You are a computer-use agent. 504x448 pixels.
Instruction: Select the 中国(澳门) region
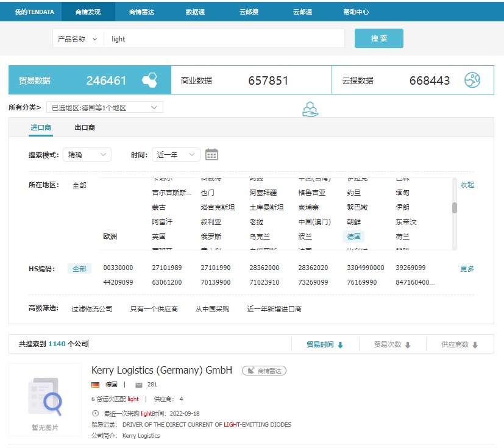point(314,222)
